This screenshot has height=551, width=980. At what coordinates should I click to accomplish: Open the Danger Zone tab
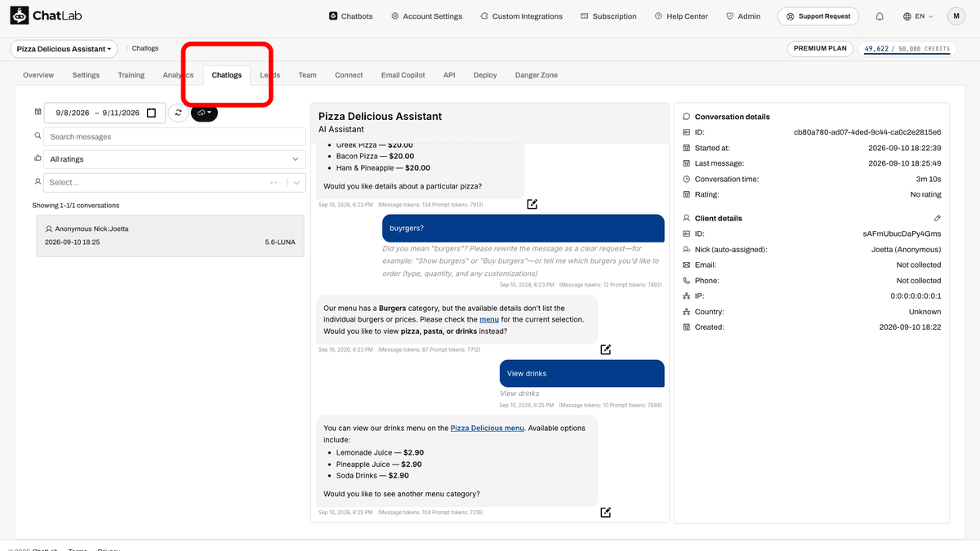point(537,75)
